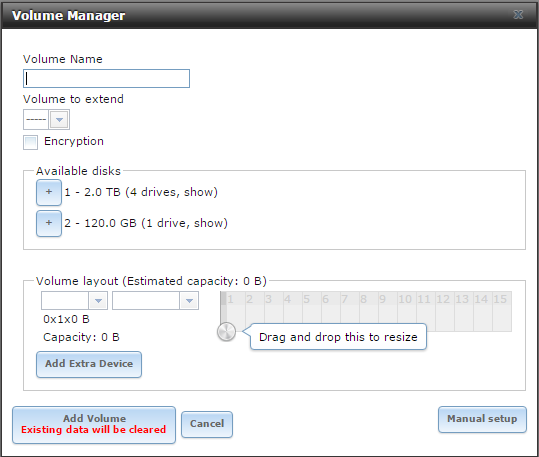This screenshot has width=539, height=457.
Task: Open Manual setup
Action: 482,419
